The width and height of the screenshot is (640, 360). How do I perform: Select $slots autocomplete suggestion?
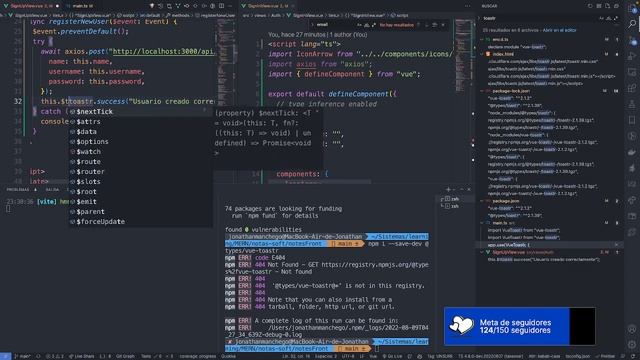tap(140, 182)
